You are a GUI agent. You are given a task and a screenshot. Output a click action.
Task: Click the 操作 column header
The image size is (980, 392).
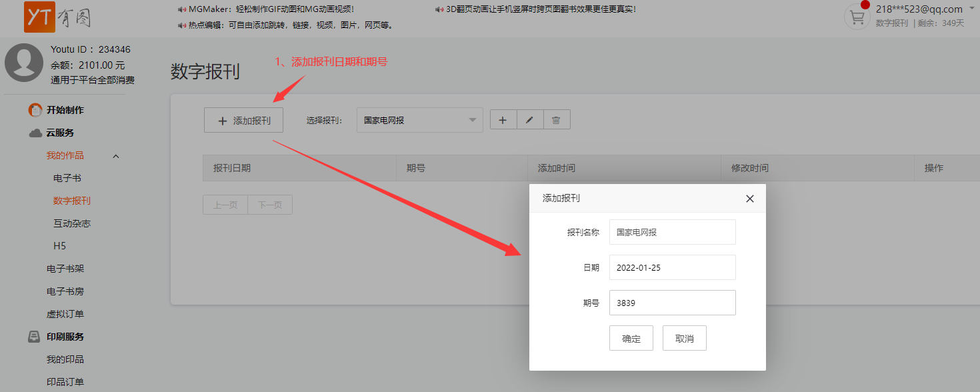(x=947, y=168)
